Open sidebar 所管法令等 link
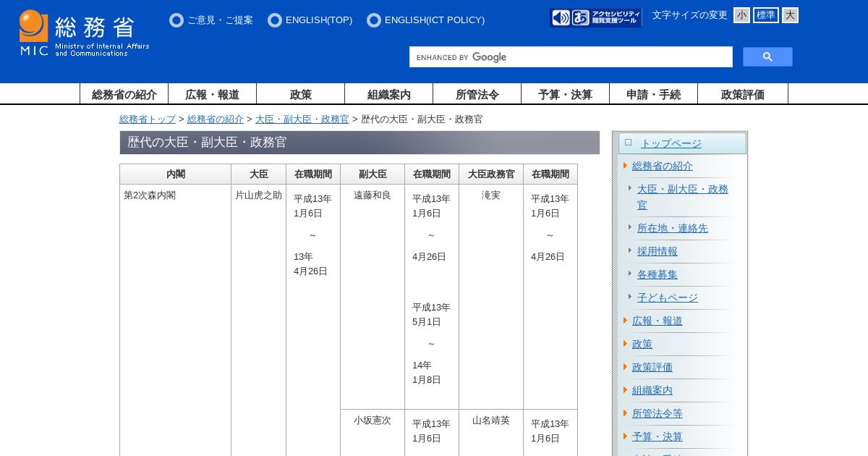This screenshot has height=456, width=868. point(658,413)
